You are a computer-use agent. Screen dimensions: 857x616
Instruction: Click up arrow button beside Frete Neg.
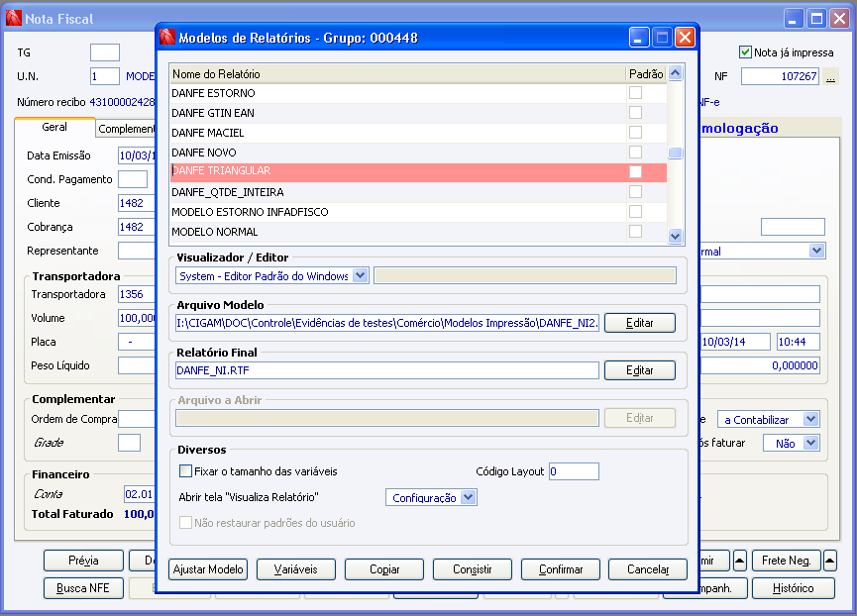(x=829, y=561)
